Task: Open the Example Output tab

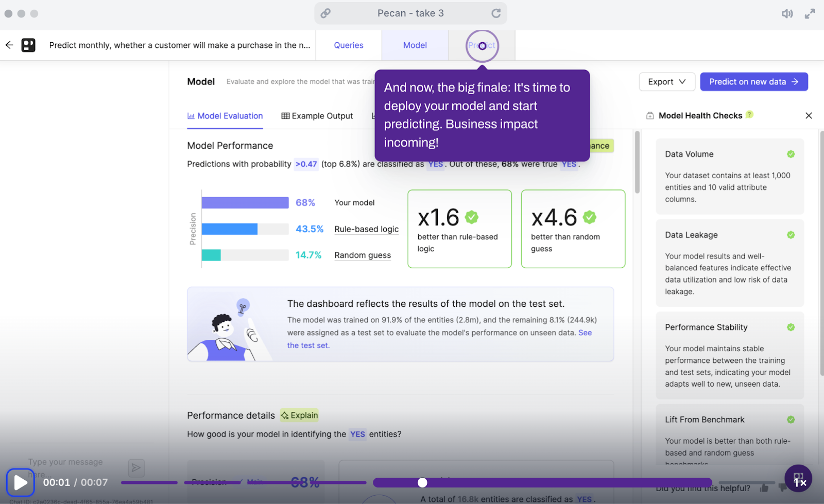Action: click(x=317, y=116)
